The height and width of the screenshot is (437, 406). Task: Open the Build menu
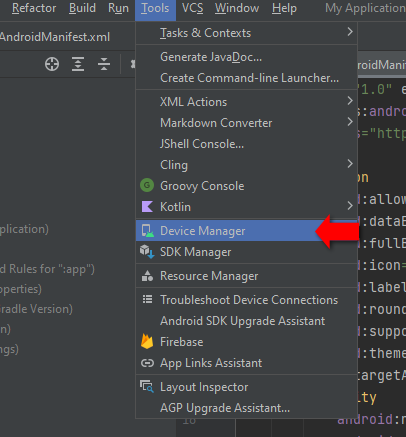point(82,8)
